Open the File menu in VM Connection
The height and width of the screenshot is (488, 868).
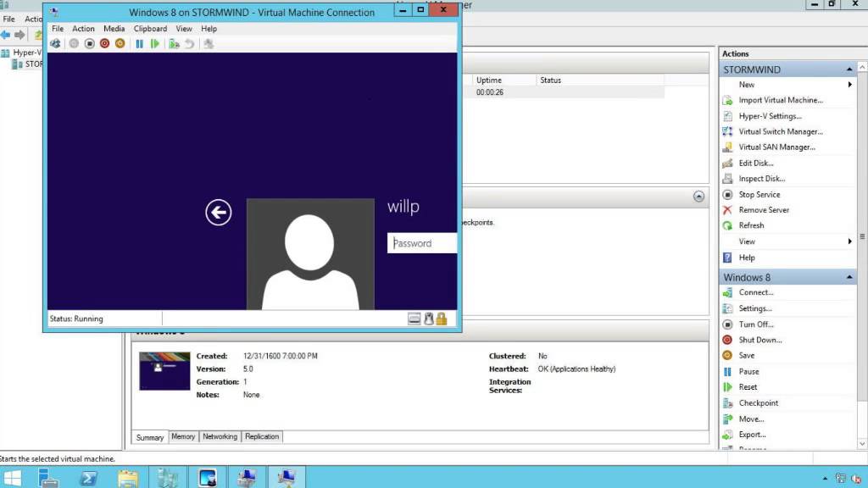click(58, 29)
